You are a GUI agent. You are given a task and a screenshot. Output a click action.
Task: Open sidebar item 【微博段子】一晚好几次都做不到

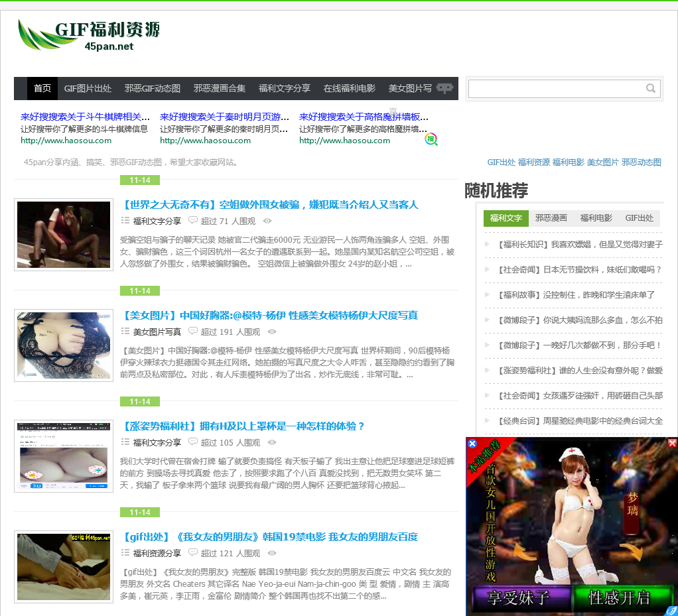tap(578, 345)
